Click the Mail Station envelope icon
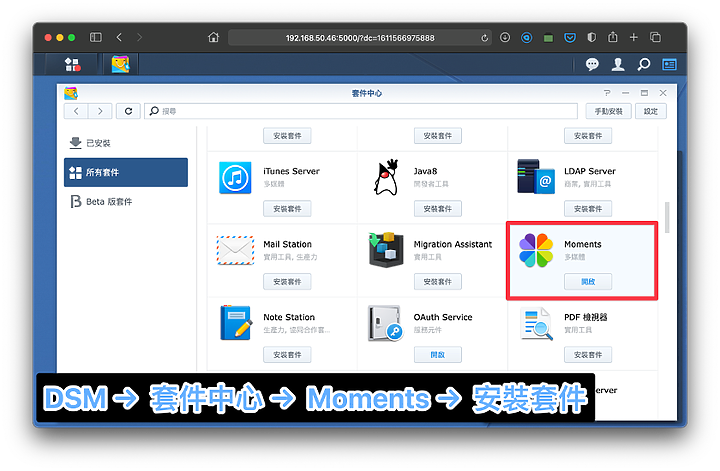720x471 pixels. click(235, 250)
